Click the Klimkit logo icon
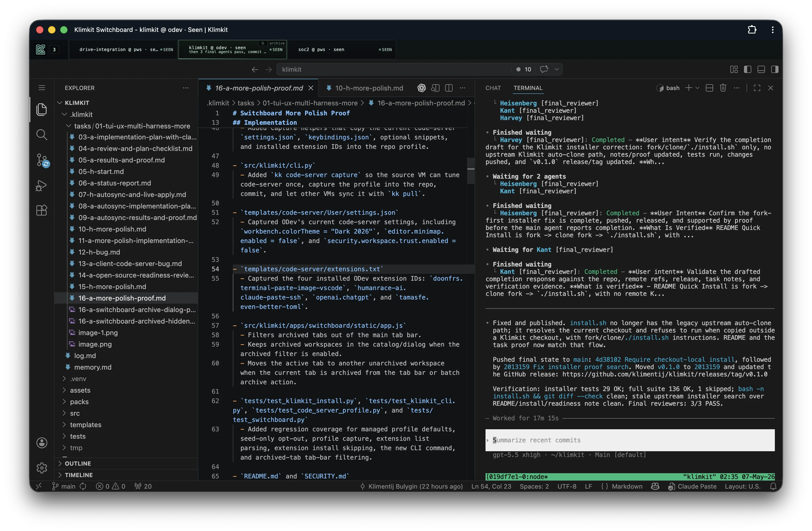 click(x=41, y=49)
